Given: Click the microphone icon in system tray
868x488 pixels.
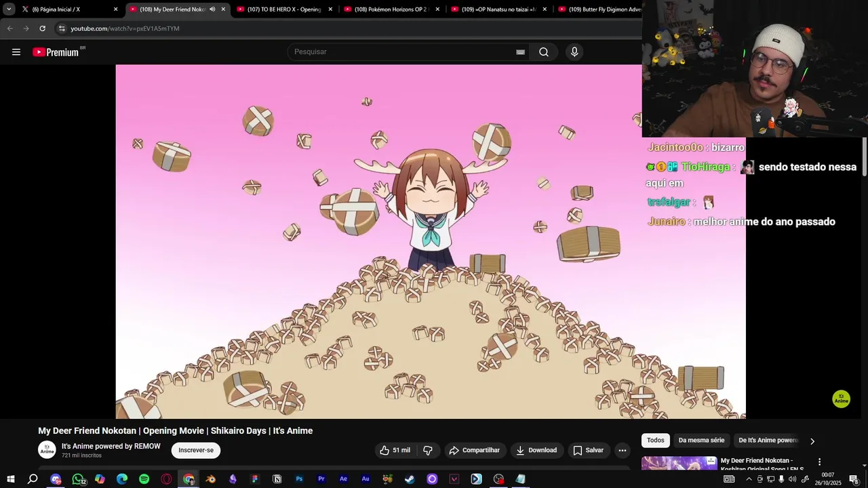Looking at the screenshot, I should pyautogui.click(x=781, y=479).
